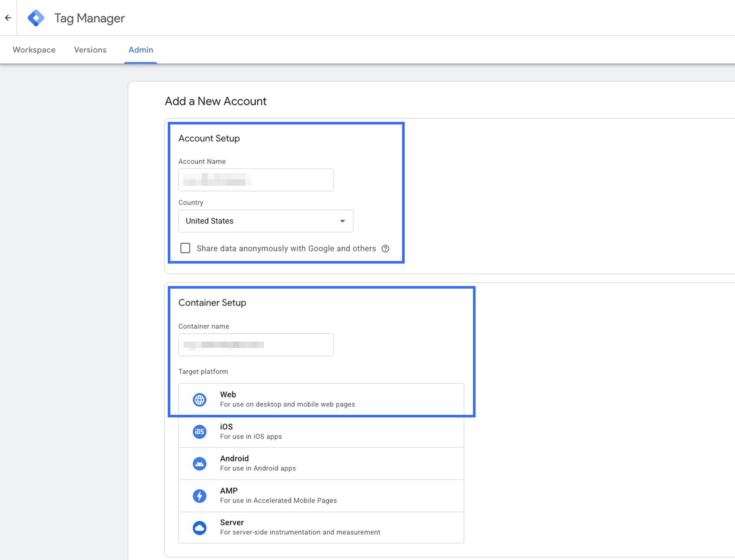This screenshot has width=735, height=560.
Task: Enable Share data anonymously checkbox
Action: click(x=185, y=248)
